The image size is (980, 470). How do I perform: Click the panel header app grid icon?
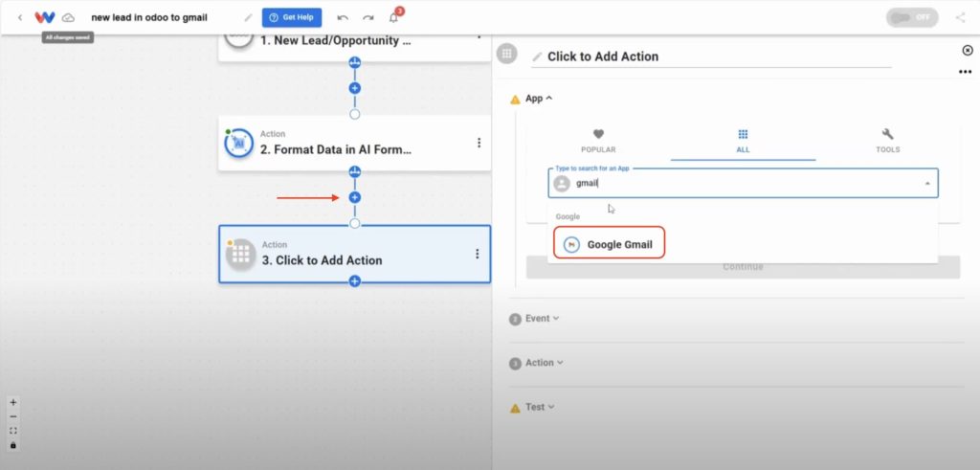point(507,54)
